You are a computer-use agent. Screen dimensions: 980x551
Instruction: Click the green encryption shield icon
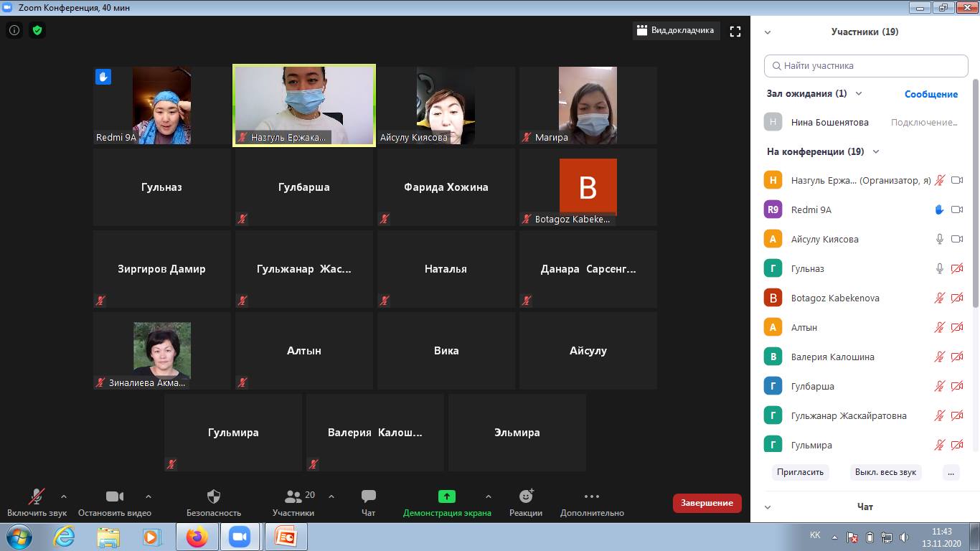point(37,30)
